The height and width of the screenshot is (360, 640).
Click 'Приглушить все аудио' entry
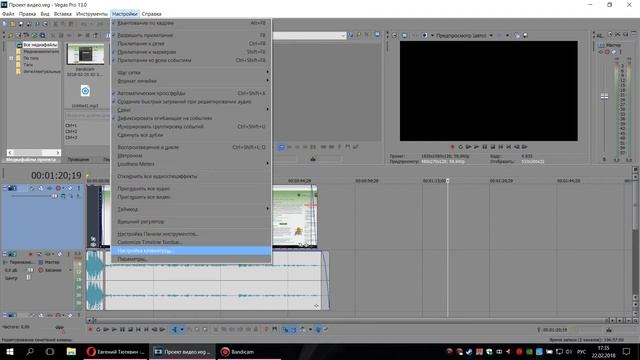coord(191,189)
